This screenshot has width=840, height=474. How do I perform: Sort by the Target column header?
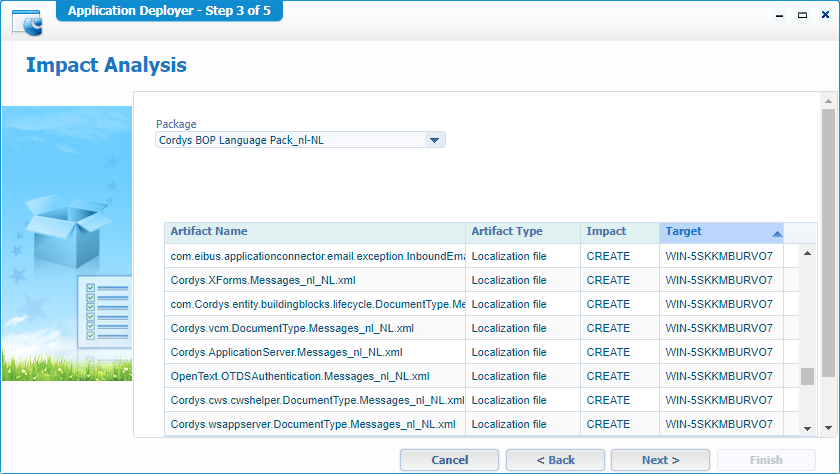[x=722, y=231]
